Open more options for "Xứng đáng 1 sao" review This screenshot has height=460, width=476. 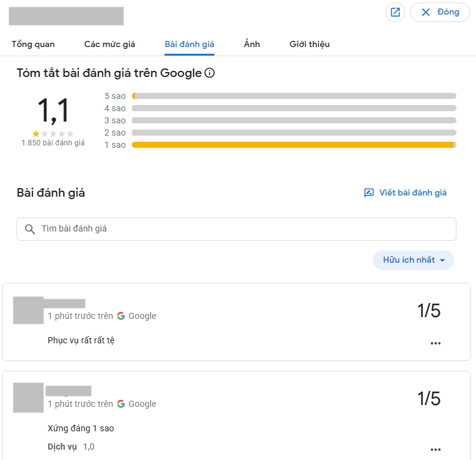[436, 448]
